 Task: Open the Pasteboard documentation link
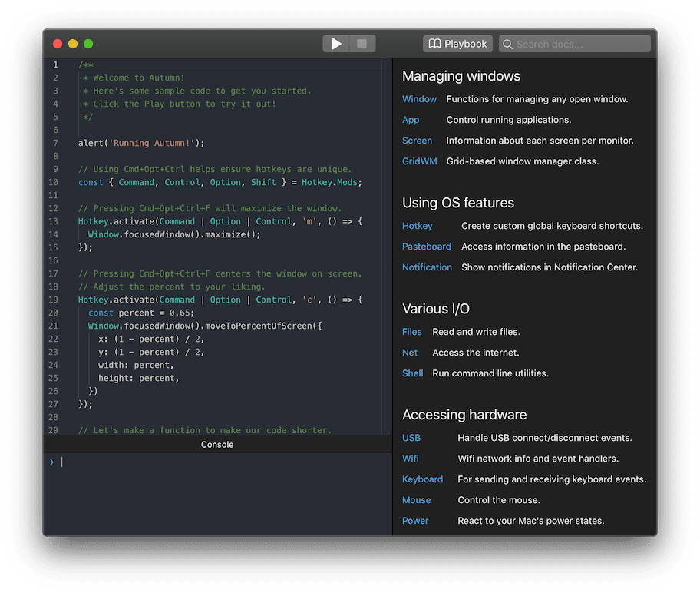tap(427, 247)
